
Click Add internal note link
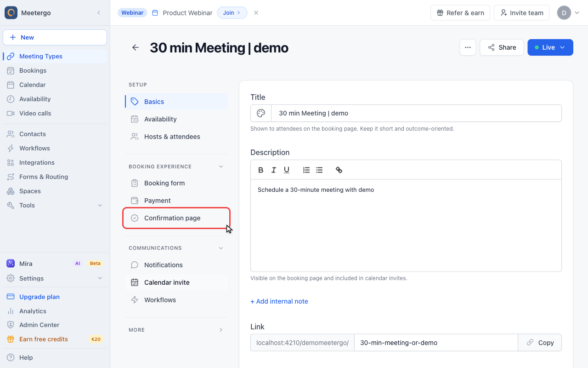tap(279, 301)
